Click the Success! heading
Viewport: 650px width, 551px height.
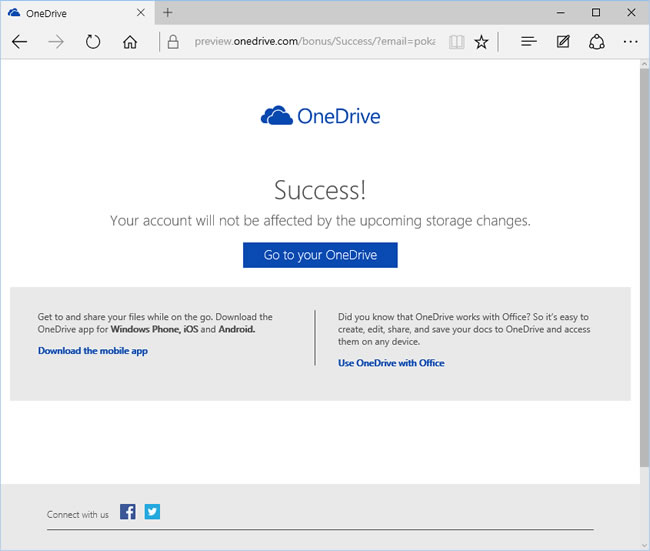pos(320,190)
